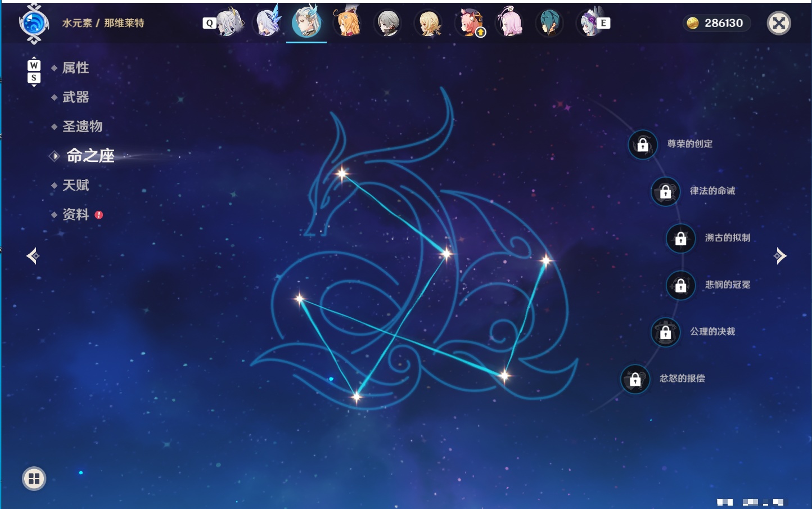Select the light-pink long-haired character portrait

coord(509,22)
